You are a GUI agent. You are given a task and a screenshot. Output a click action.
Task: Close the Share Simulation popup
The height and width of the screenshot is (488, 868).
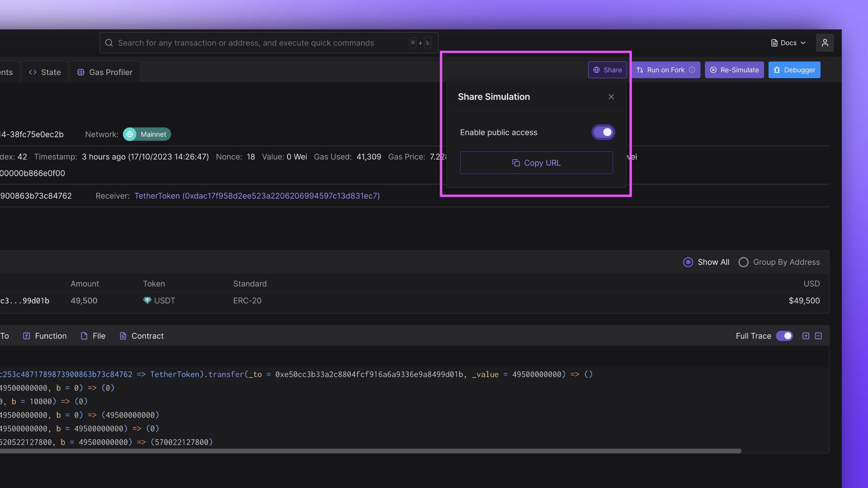pyautogui.click(x=611, y=97)
